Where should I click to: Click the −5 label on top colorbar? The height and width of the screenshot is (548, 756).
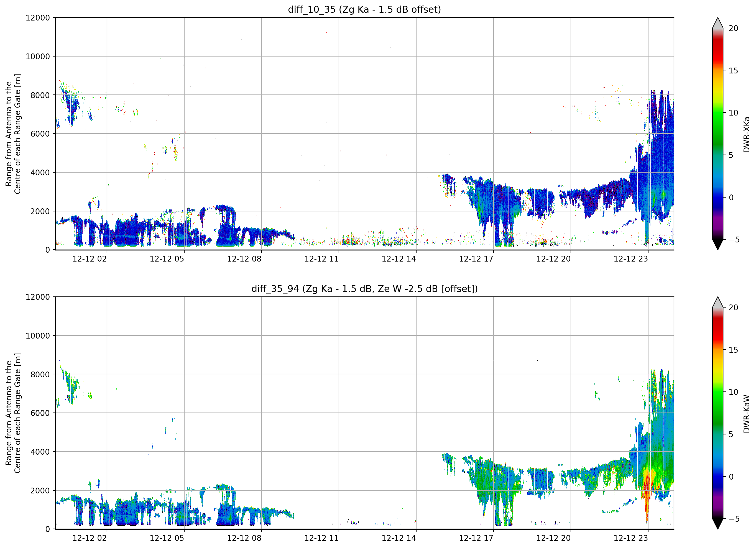[x=734, y=240]
